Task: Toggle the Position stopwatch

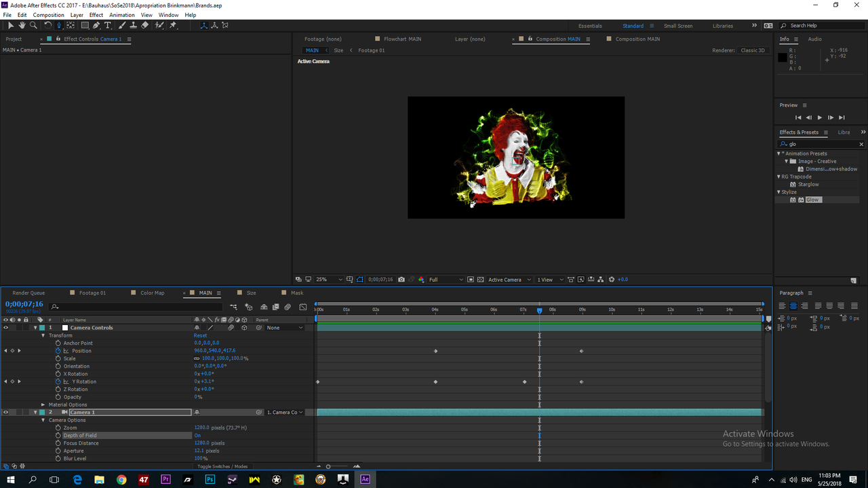Action: (x=58, y=351)
